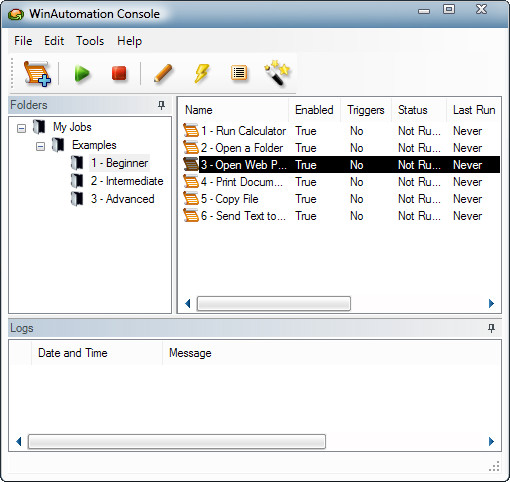Select the Examples folder
The height and width of the screenshot is (482, 510).
click(94, 145)
